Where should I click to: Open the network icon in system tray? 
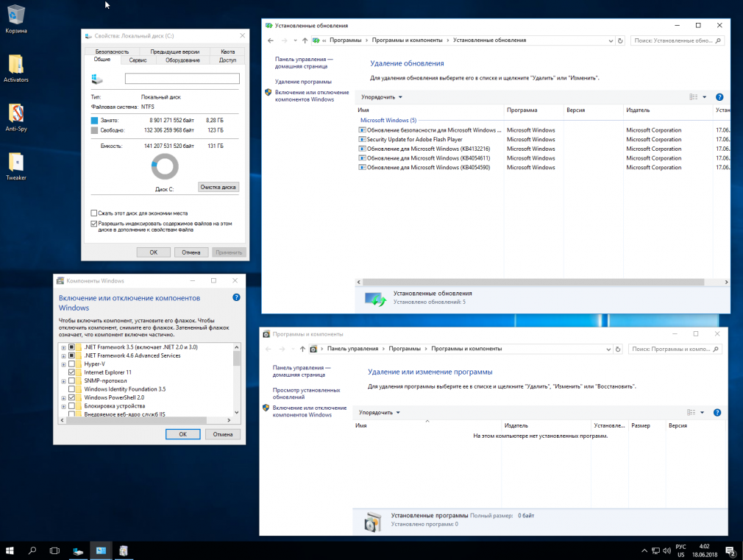[x=655, y=550]
